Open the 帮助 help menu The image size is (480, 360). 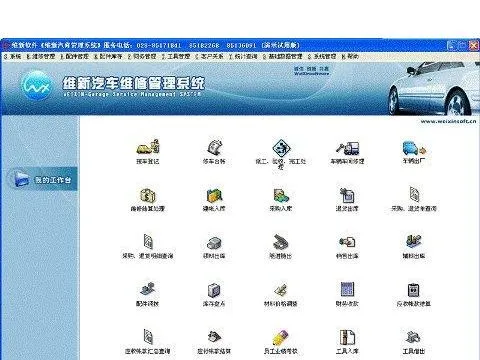350,57
